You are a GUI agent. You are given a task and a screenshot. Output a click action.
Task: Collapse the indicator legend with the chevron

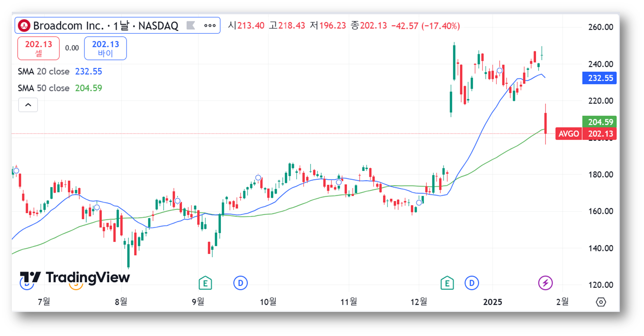[28, 105]
